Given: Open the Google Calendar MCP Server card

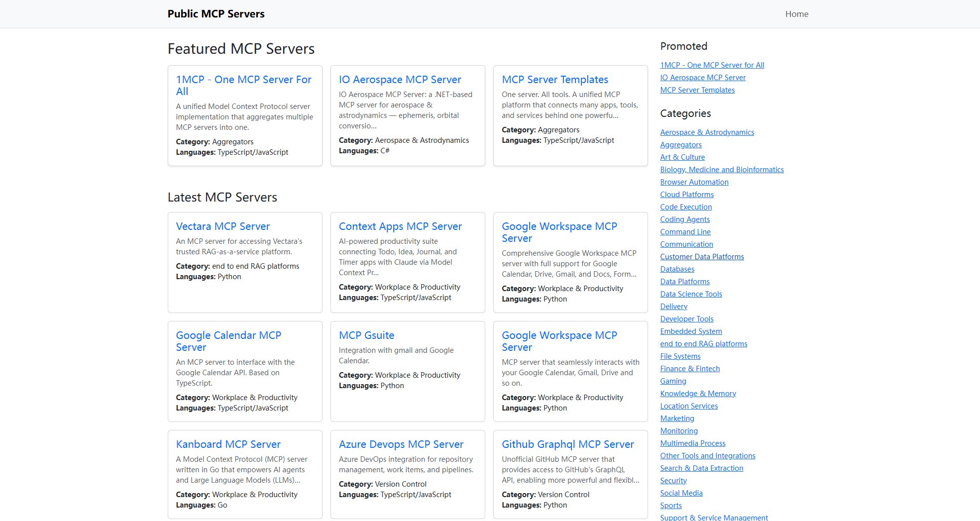Looking at the screenshot, I should [228, 341].
